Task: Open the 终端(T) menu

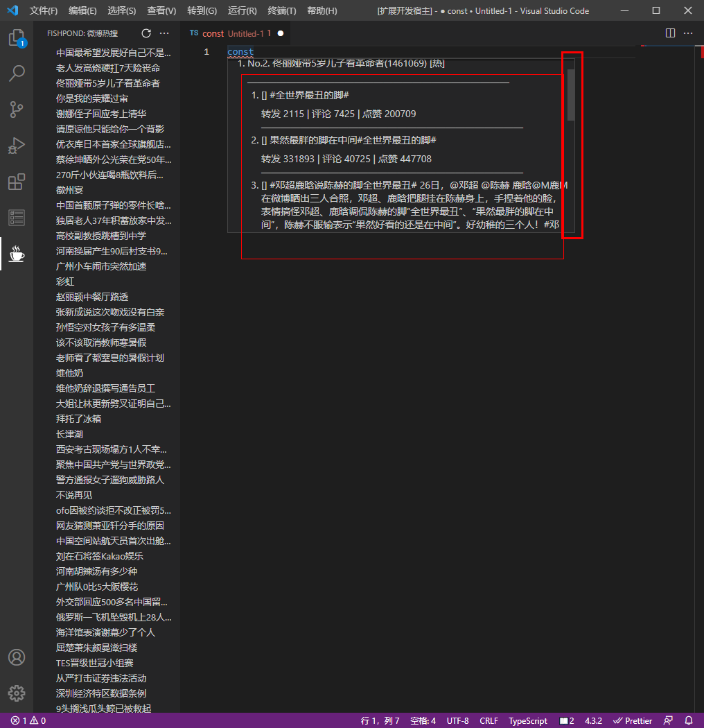Action: tap(282, 10)
